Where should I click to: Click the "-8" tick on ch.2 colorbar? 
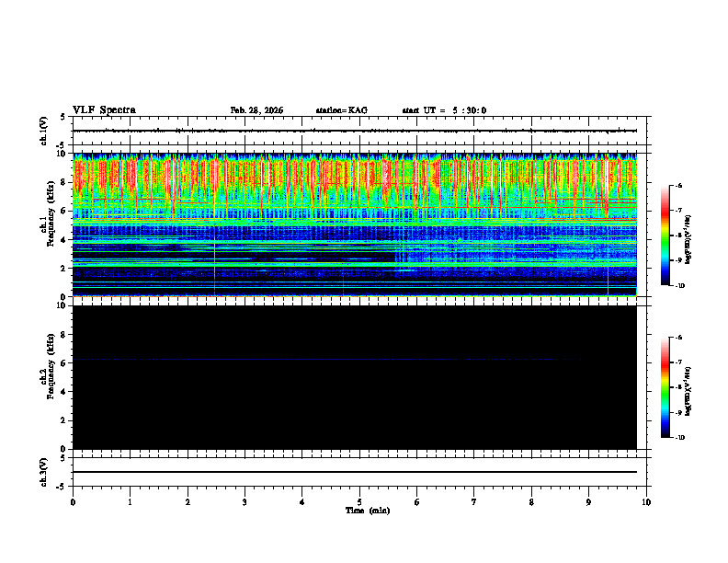(x=678, y=387)
